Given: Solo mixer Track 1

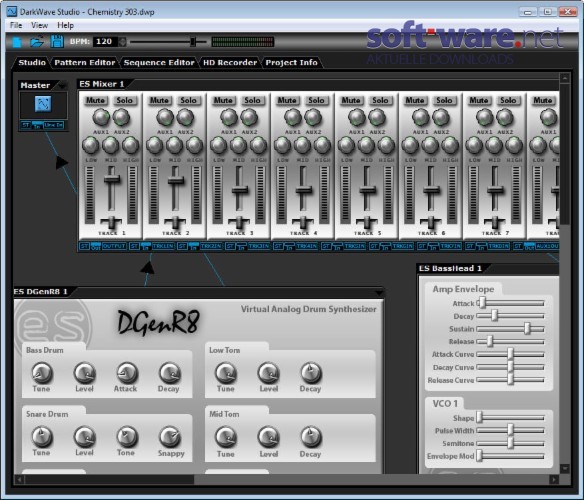Looking at the screenshot, I should [x=124, y=100].
